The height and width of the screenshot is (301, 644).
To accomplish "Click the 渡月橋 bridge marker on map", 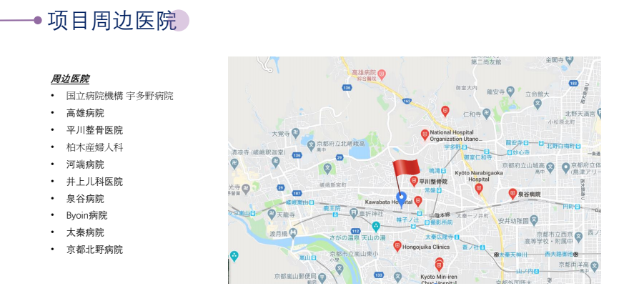I will (x=293, y=233).
